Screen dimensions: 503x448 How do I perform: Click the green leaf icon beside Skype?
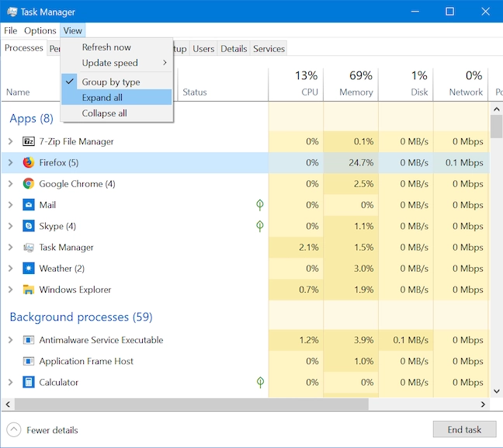click(x=260, y=226)
